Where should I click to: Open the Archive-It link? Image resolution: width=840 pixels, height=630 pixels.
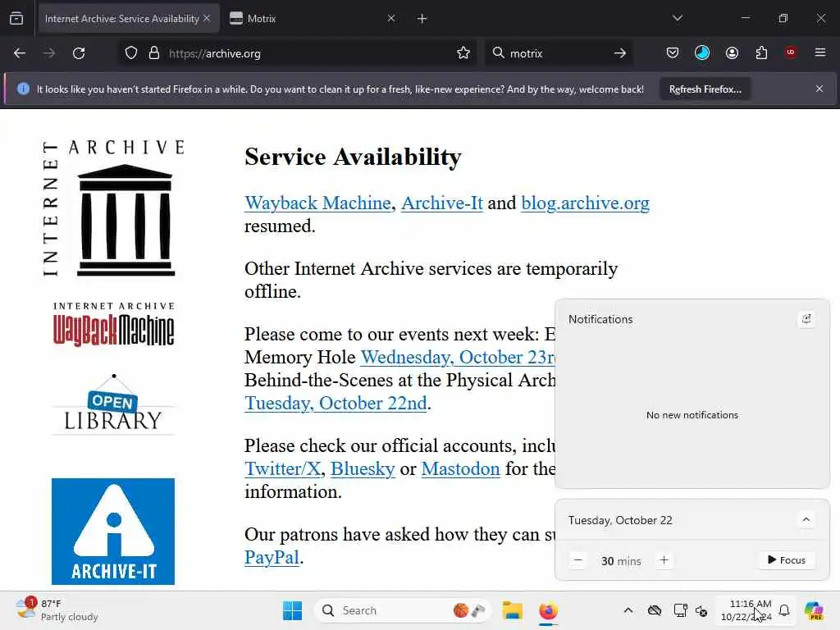click(442, 203)
